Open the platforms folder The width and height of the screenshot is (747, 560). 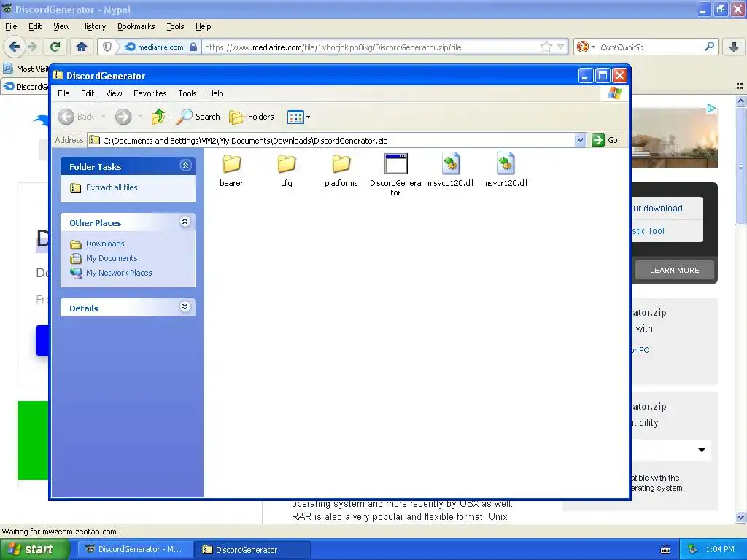click(341, 171)
